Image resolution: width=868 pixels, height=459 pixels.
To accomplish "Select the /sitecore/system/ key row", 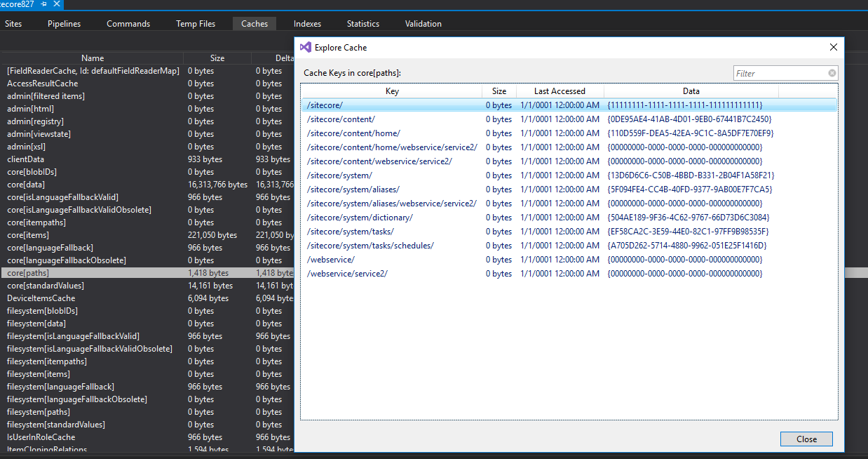I will coord(569,175).
